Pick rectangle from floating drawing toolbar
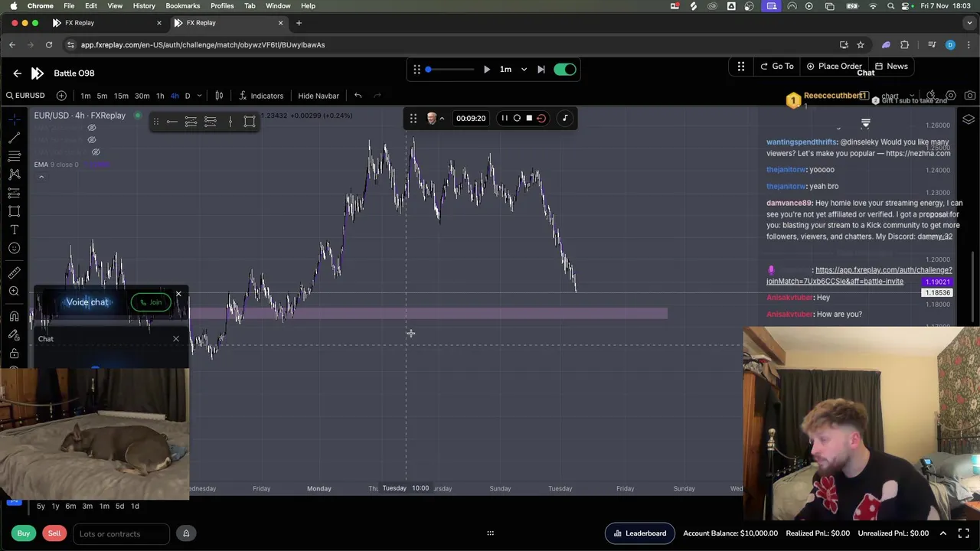The height and width of the screenshot is (551, 980). (x=250, y=122)
